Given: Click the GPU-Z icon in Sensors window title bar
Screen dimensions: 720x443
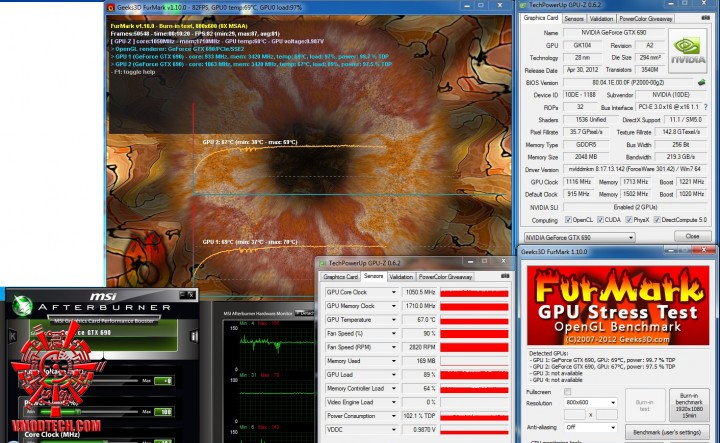Looking at the screenshot, I should click(322, 263).
